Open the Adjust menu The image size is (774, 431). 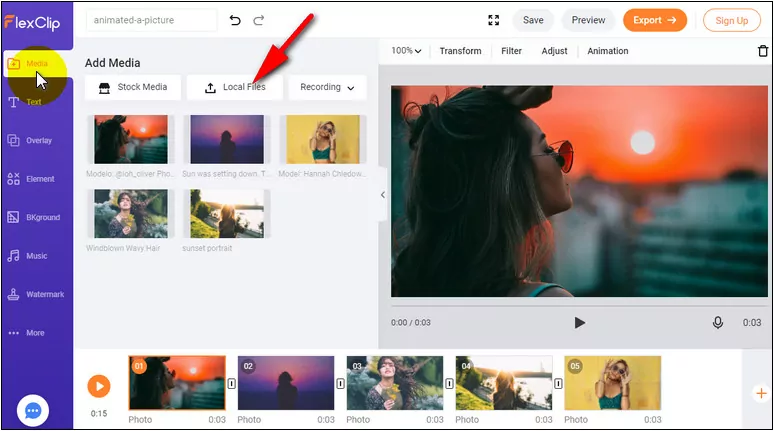coord(554,51)
